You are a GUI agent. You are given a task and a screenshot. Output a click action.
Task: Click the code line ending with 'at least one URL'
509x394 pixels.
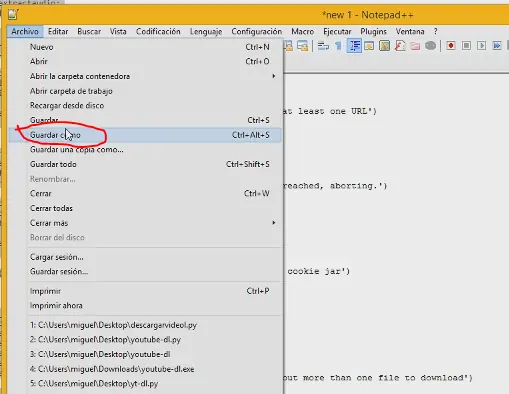(330, 111)
